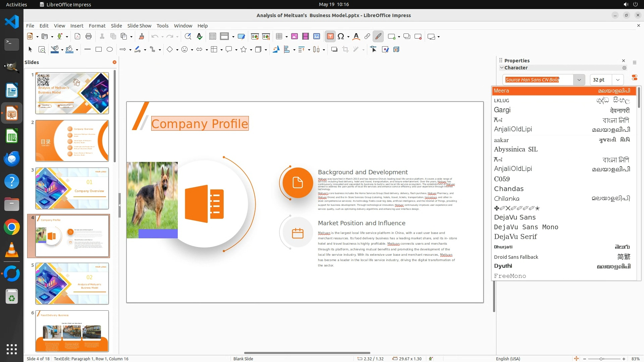
Task: Select DejaVu Sans font from list
Action: point(515,217)
